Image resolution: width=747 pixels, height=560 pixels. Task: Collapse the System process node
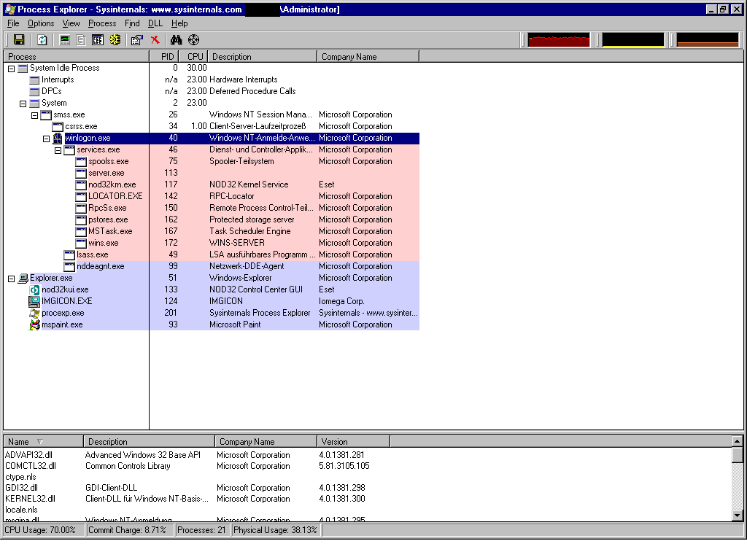[23, 104]
